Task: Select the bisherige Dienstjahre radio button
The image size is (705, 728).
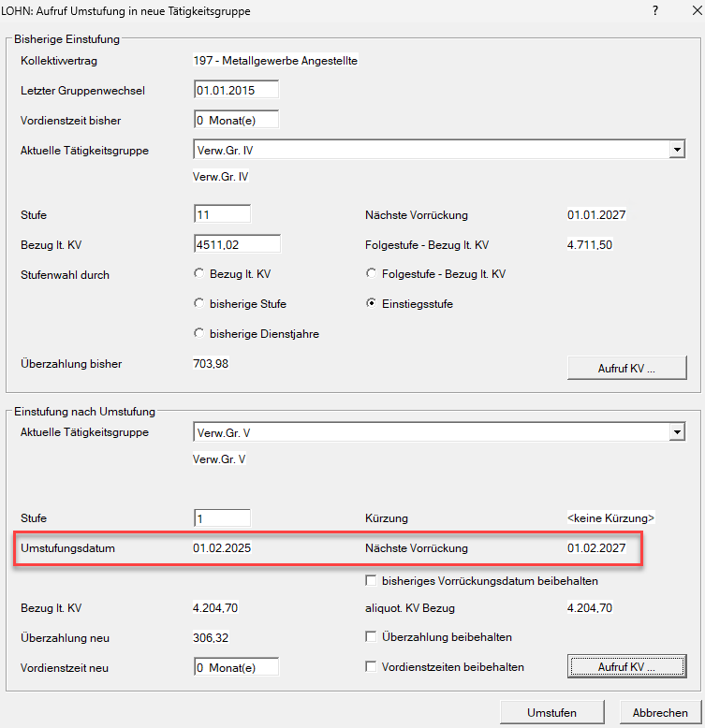Action: point(198,333)
